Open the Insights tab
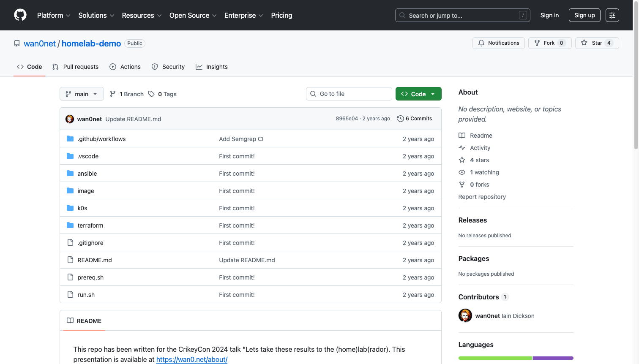The height and width of the screenshot is (364, 639). click(212, 67)
